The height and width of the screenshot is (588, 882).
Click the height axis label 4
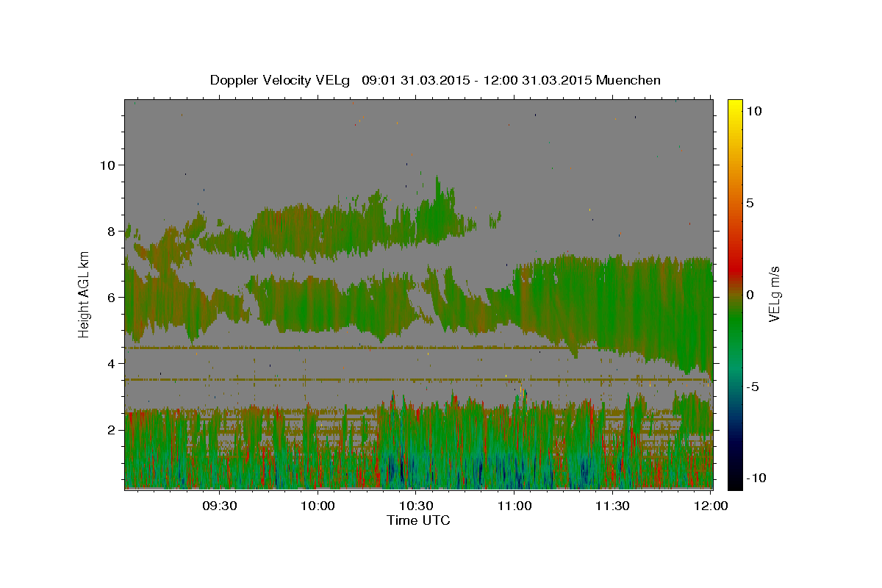[x=110, y=363]
